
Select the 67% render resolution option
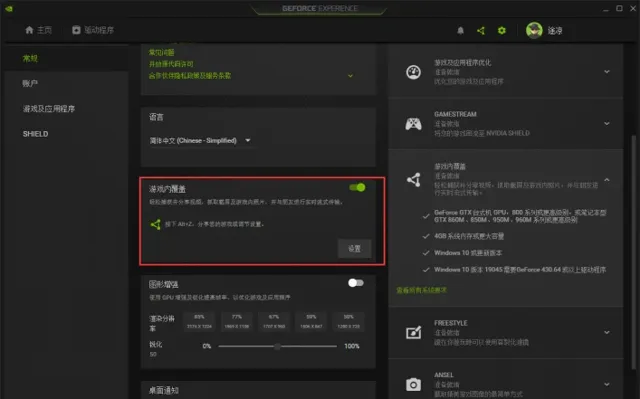(274, 321)
